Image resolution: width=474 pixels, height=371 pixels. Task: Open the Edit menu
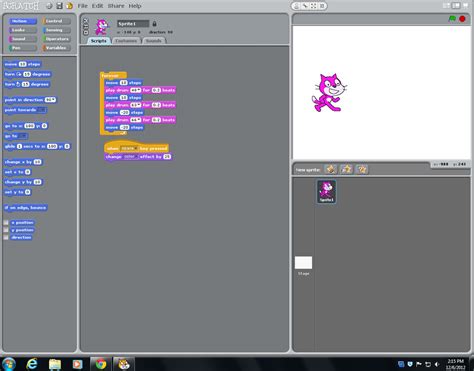[x=97, y=6]
